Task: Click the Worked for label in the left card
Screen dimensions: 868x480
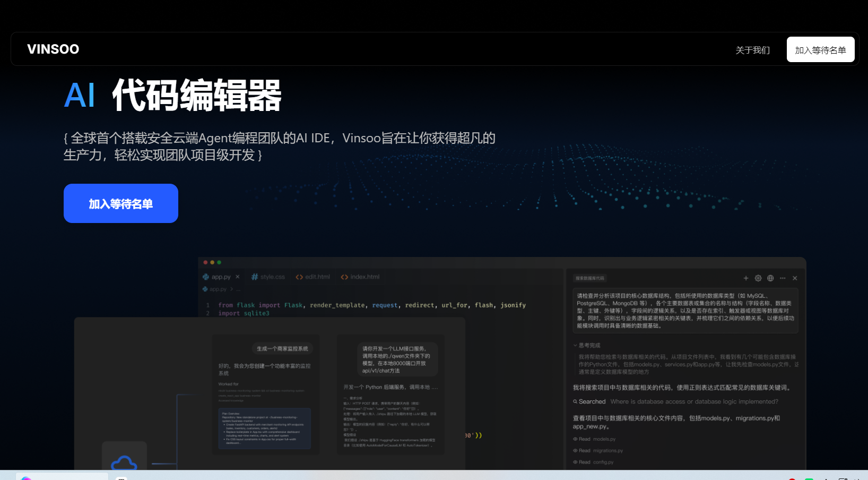Action: pyautogui.click(x=229, y=384)
